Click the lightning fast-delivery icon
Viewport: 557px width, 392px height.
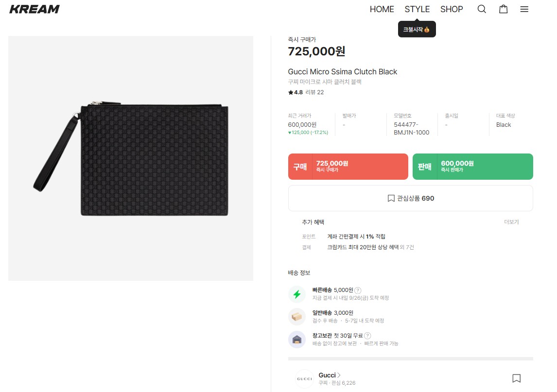click(x=297, y=294)
